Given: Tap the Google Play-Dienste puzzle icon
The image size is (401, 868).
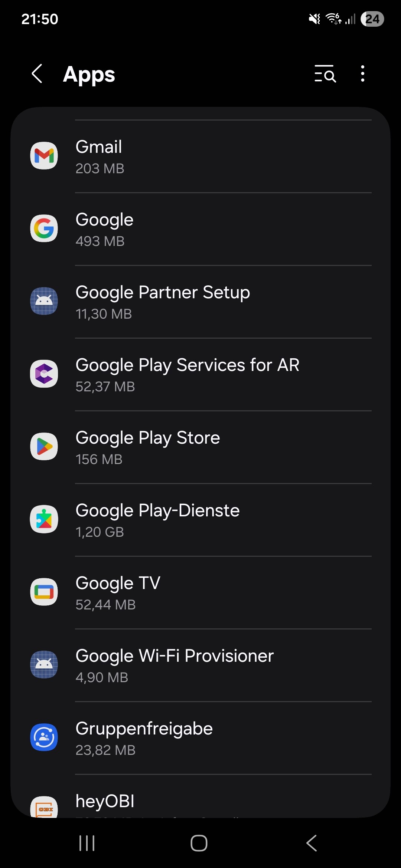Looking at the screenshot, I should click(44, 519).
